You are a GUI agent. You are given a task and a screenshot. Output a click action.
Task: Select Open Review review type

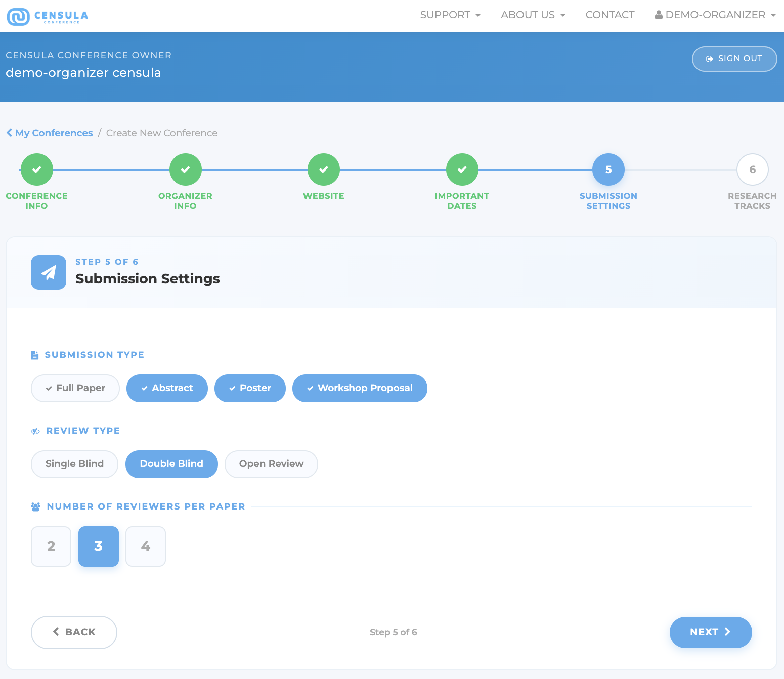(271, 464)
